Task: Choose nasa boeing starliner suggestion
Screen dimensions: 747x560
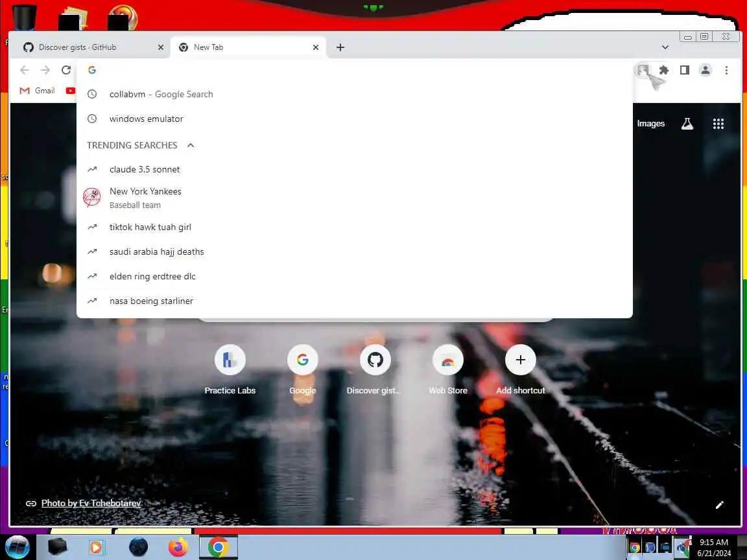Action: point(355,301)
